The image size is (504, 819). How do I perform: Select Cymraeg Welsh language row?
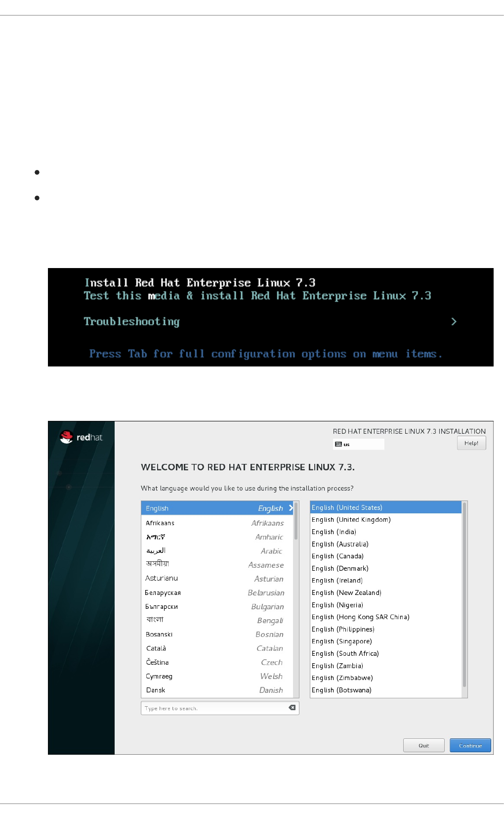click(x=217, y=676)
